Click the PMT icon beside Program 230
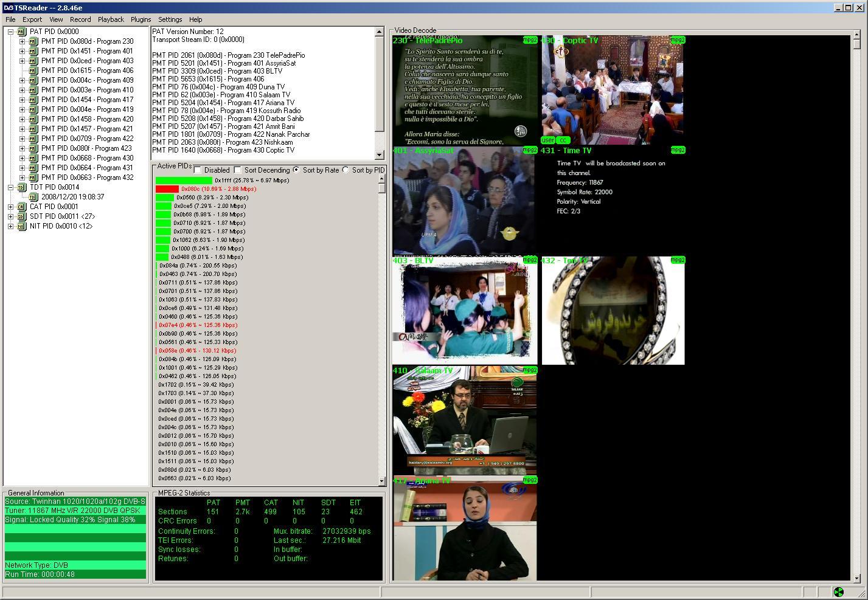The width and height of the screenshot is (868, 600). click(x=33, y=41)
